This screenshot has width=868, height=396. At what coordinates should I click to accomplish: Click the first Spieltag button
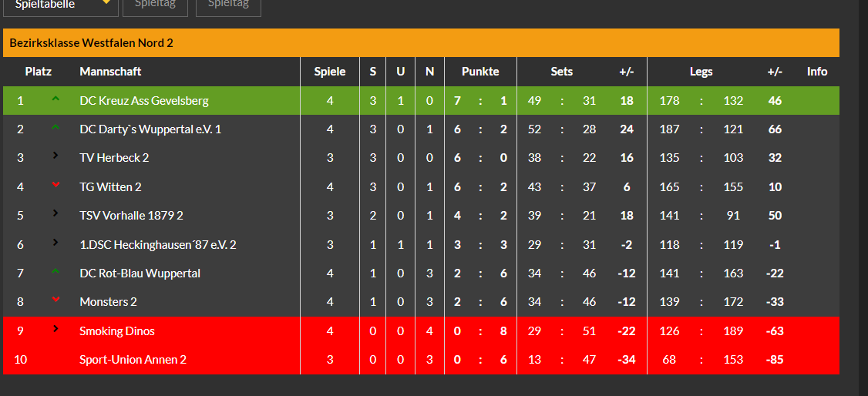[x=155, y=5]
